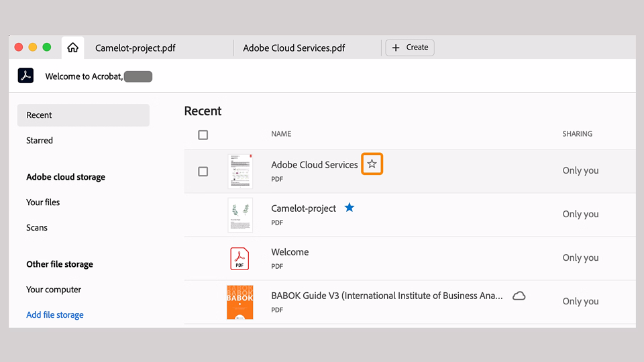Open the Home tab icon

(72, 48)
